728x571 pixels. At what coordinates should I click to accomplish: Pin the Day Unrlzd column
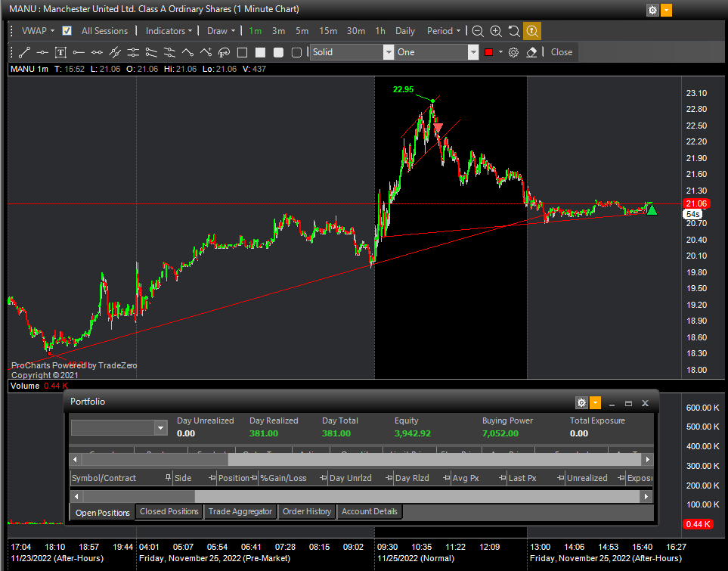click(x=389, y=478)
